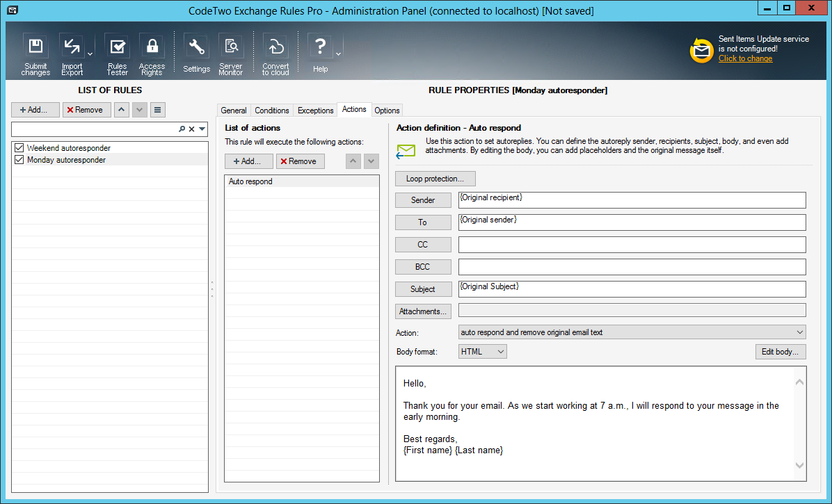This screenshot has width=832, height=504.
Task: Click the BCC input field
Action: pyautogui.click(x=632, y=266)
